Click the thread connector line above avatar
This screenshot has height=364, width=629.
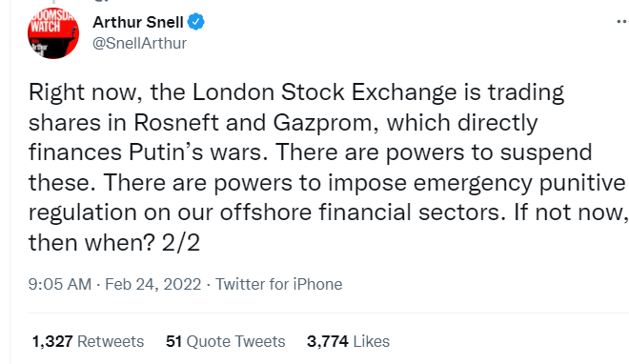point(53,2)
